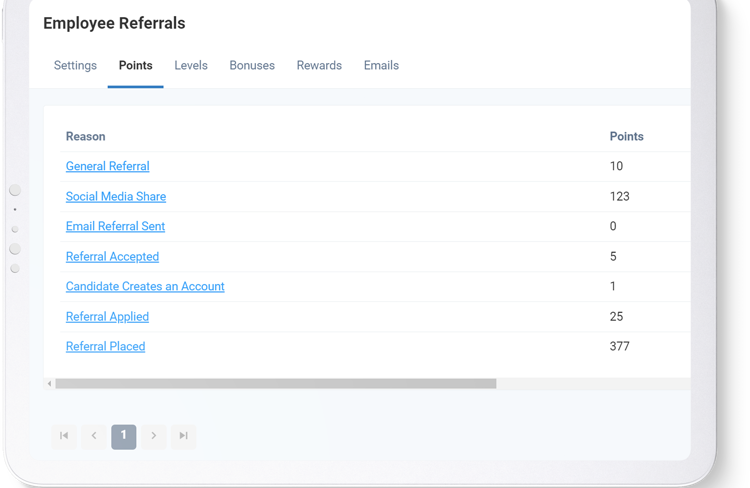Go to next page arrow icon
This screenshot has height=488, width=750.
click(x=153, y=436)
